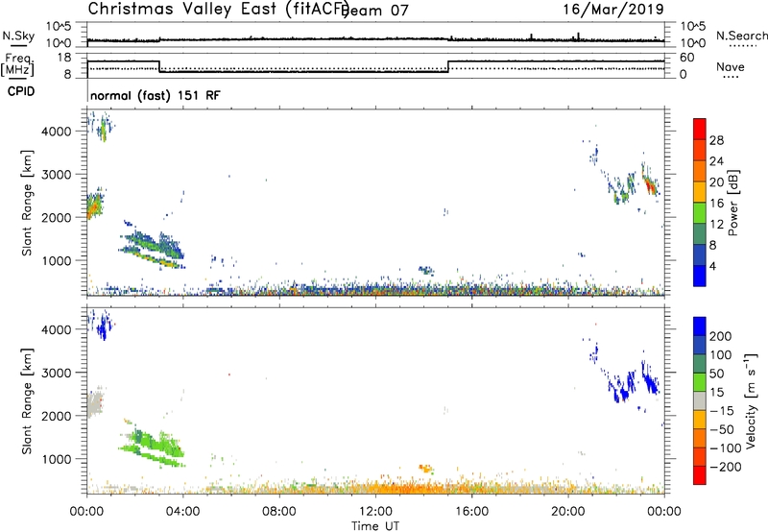Click the 'Beam 07' label
The width and height of the screenshot is (768, 532).
point(374,10)
